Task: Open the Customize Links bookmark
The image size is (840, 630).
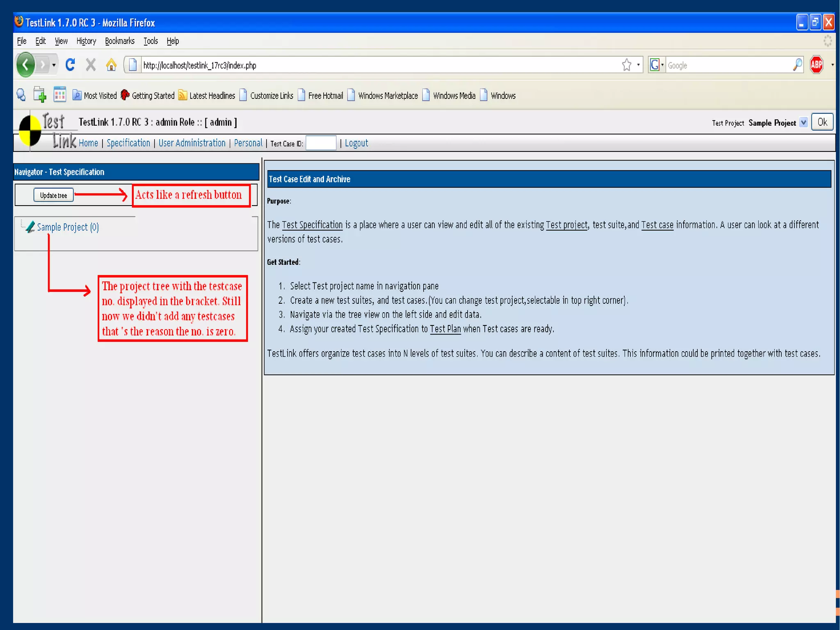Action: click(267, 96)
